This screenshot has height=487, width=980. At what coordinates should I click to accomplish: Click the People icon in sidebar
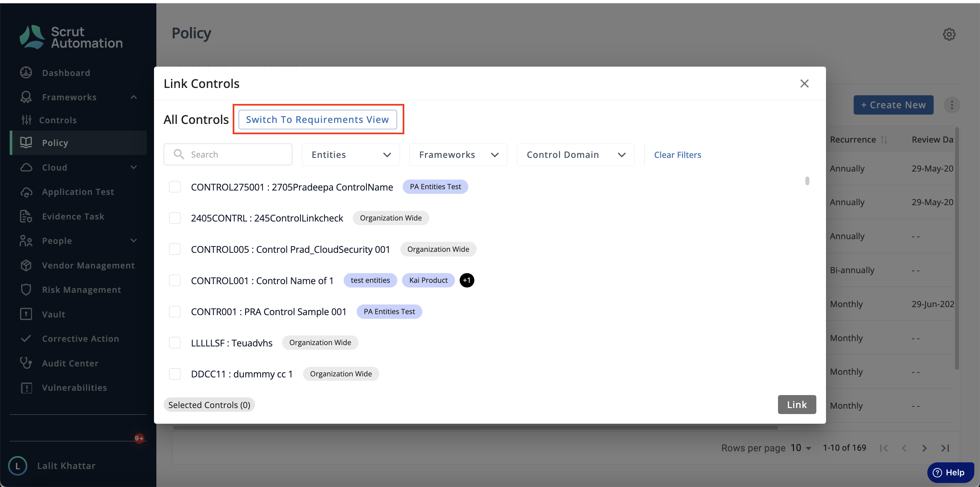(26, 241)
